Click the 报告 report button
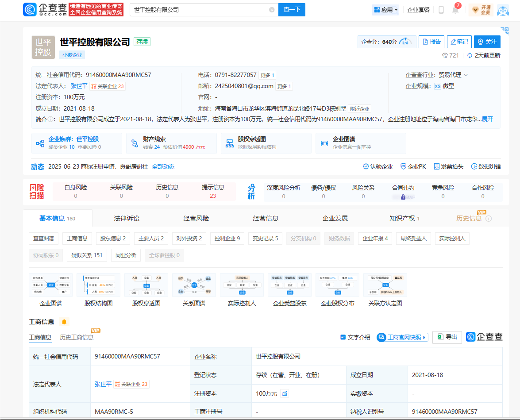Screen dimensions: 520x420 click(431, 42)
